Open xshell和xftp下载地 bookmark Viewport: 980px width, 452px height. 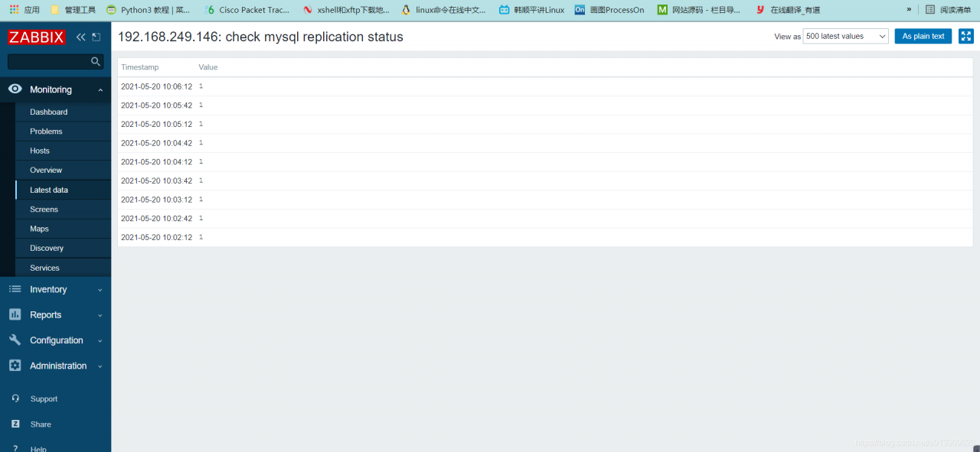346,10
